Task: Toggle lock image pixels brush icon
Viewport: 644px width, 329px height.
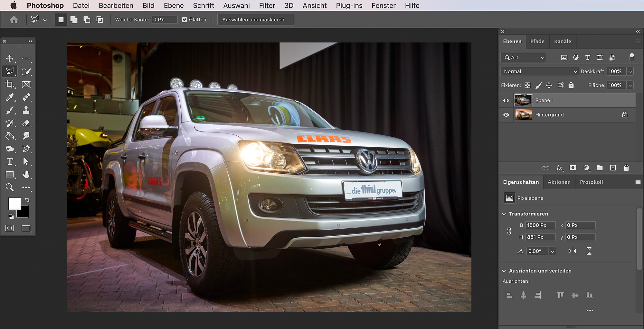Action: [x=538, y=85]
